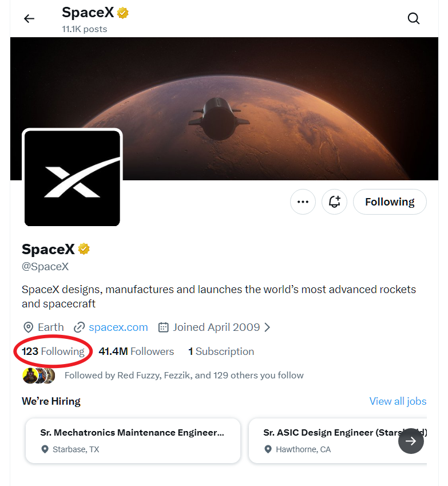Click the link icon beside spacex.com
The image size is (448, 486).
click(80, 327)
